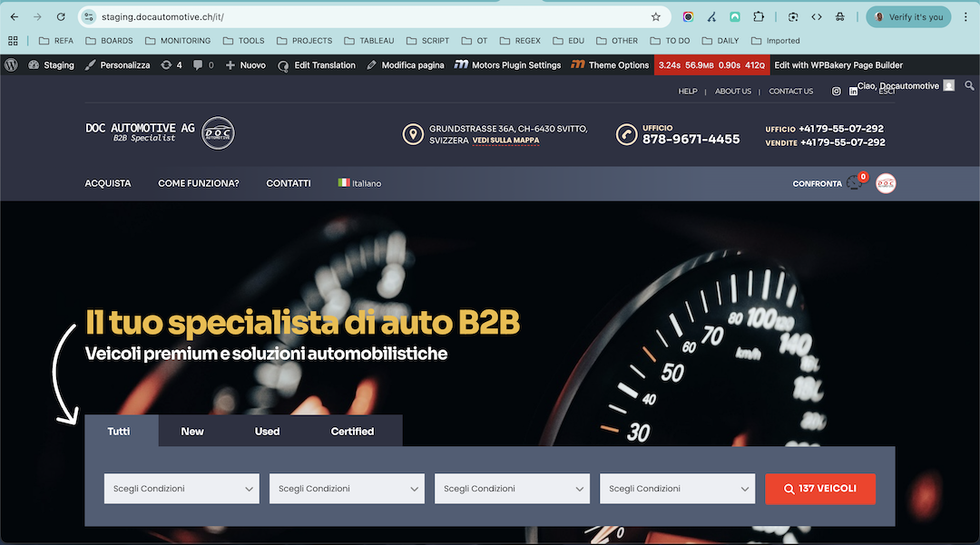Click Edit Translation in the admin bar

tap(317, 65)
